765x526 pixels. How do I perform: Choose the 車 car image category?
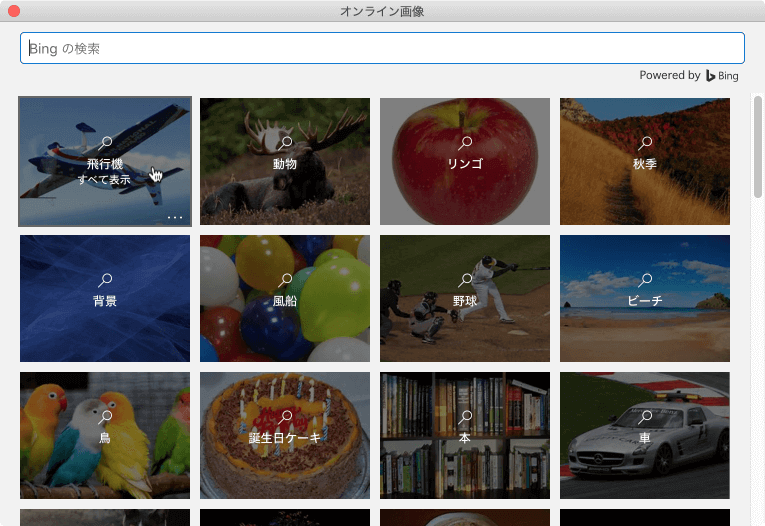(x=645, y=435)
